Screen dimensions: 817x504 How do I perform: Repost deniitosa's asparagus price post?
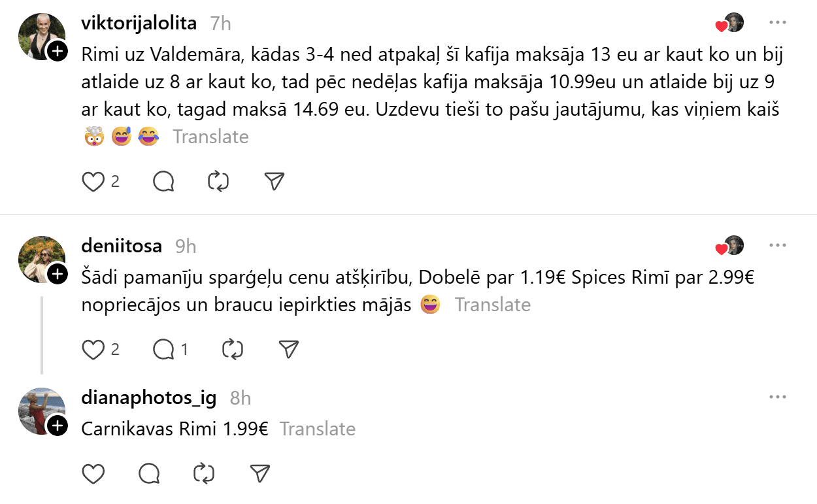click(232, 350)
